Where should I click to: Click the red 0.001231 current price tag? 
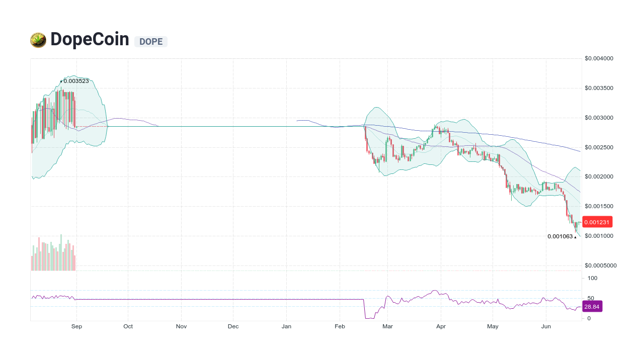(x=597, y=222)
